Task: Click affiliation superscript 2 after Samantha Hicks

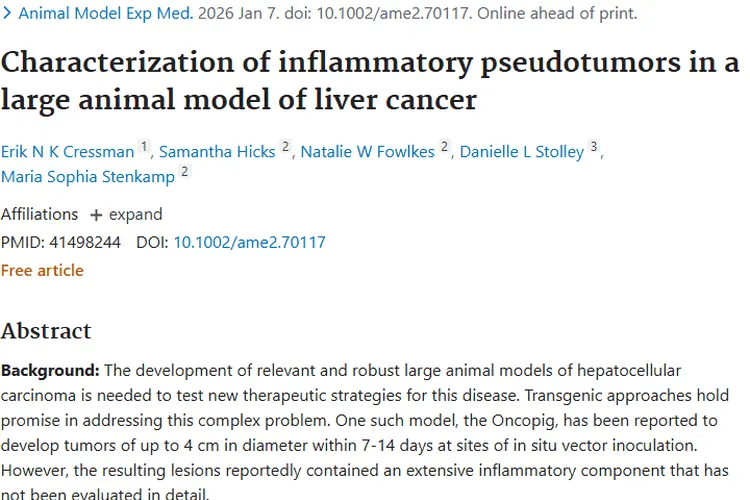Action: (x=285, y=147)
